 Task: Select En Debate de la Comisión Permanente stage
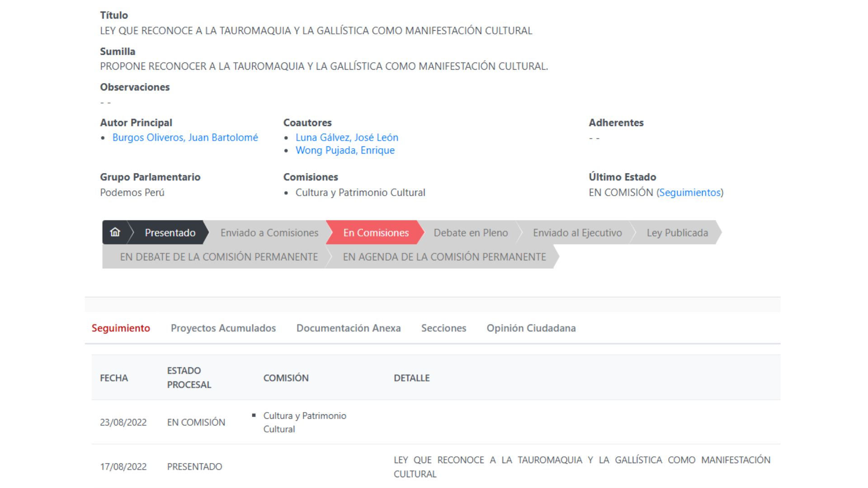click(219, 257)
